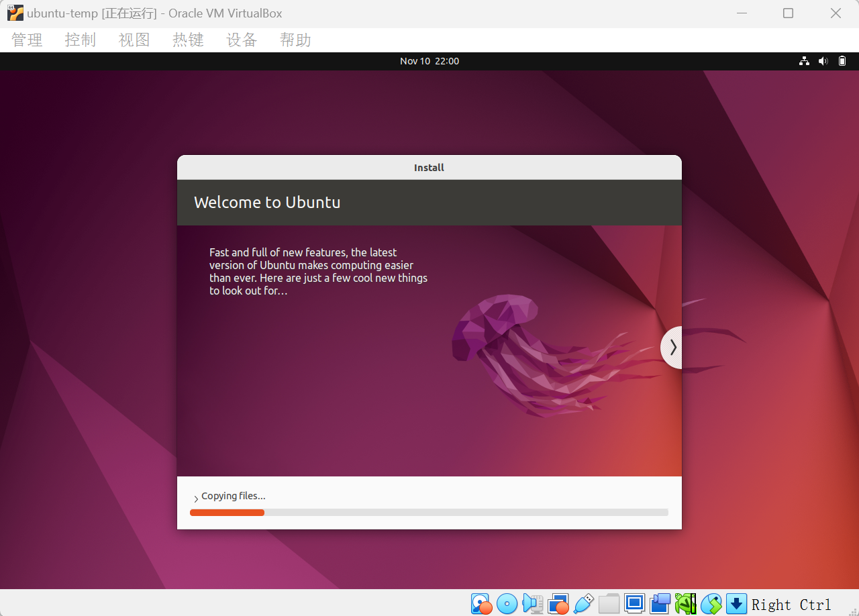Expand the Copying files details chevron
The image size is (859, 616).
(196, 499)
